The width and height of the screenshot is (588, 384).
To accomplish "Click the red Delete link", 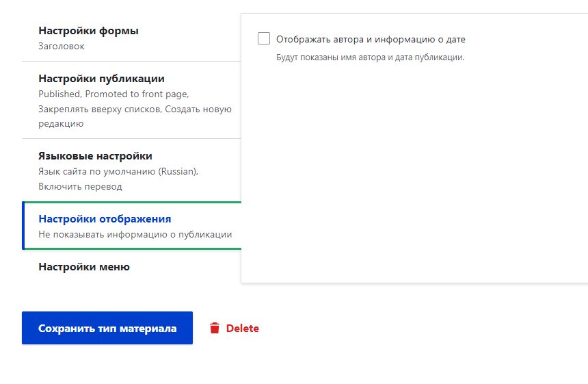I will coord(242,328).
